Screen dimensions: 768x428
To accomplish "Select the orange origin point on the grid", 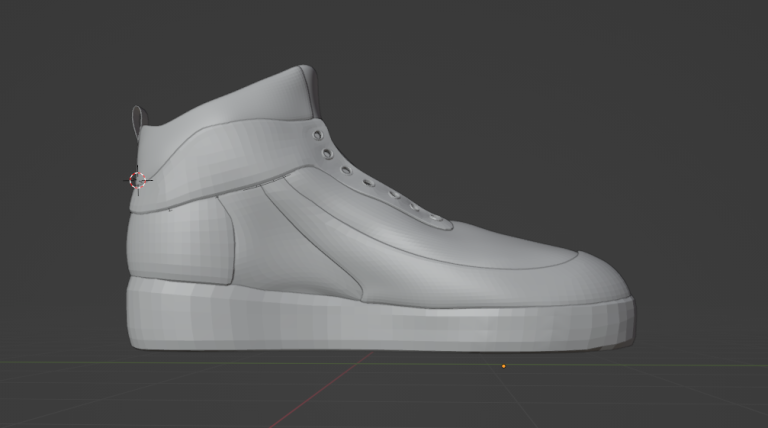I will (x=503, y=366).
